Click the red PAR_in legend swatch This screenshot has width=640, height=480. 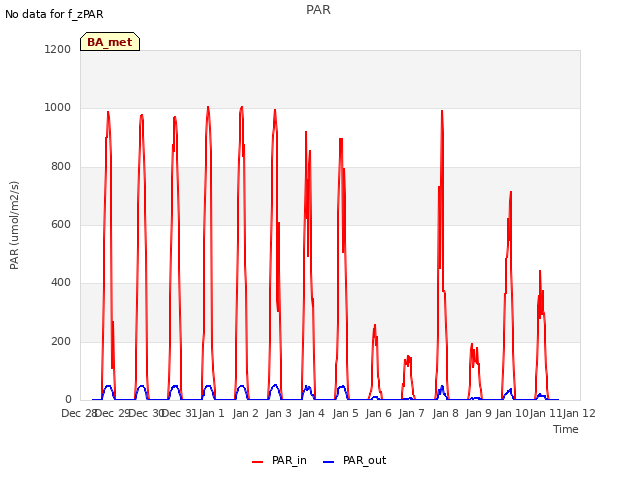258,462
